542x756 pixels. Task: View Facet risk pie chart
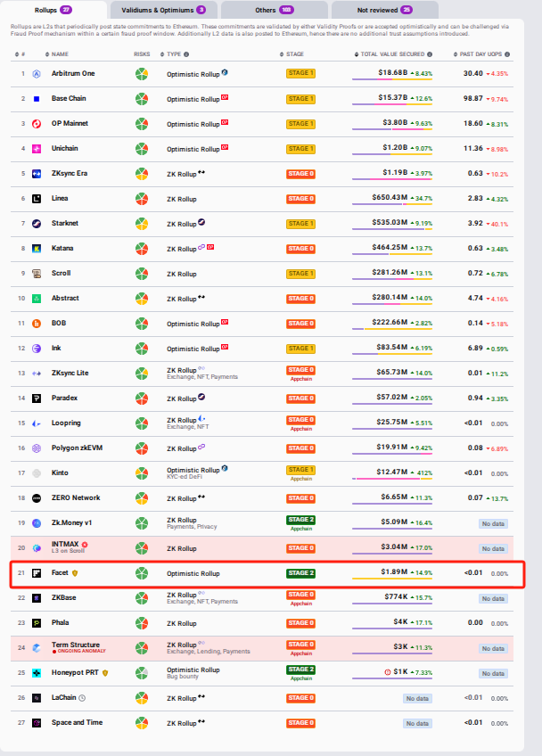point(141,573)
